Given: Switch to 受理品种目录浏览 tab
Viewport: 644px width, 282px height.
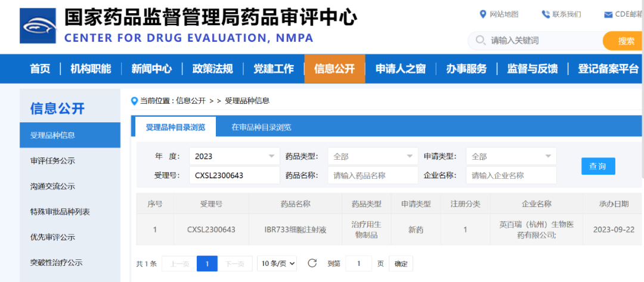Looking at the screenshot, I should (175, 127).
